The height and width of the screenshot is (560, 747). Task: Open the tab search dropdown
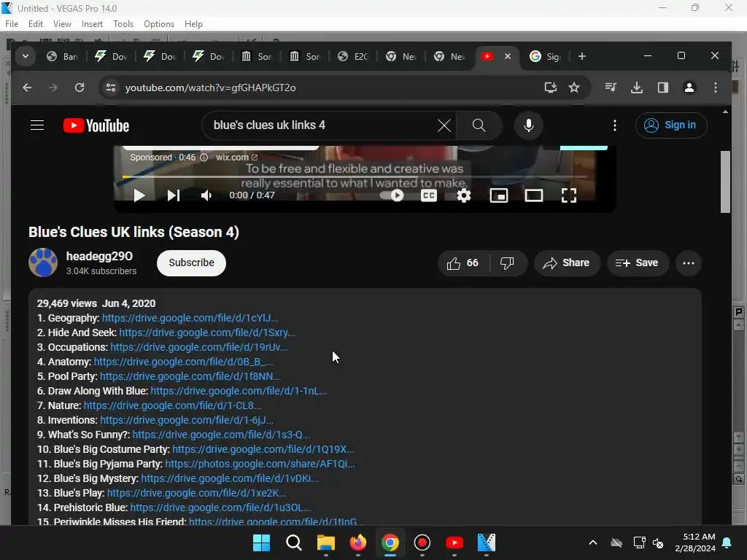click(26, 57)
